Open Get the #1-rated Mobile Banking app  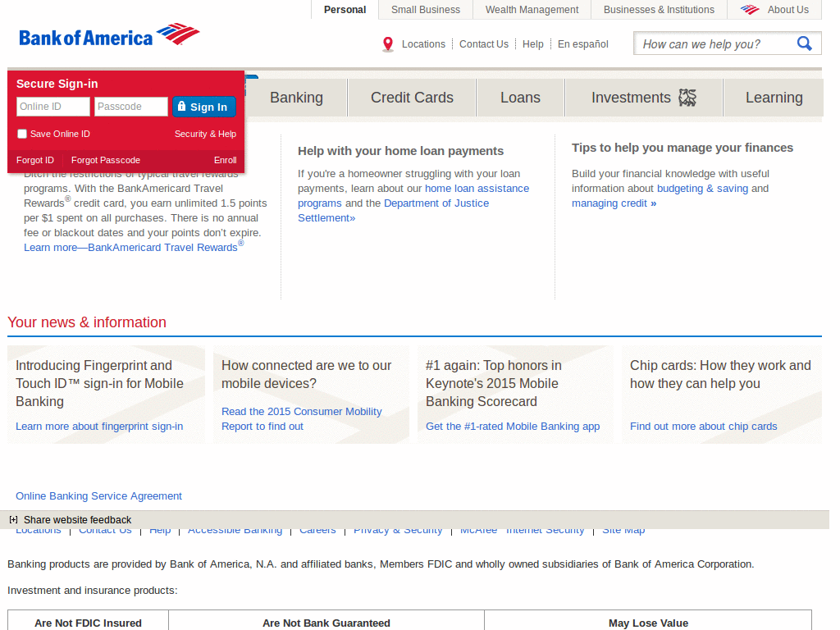click(x=513, y=427)
